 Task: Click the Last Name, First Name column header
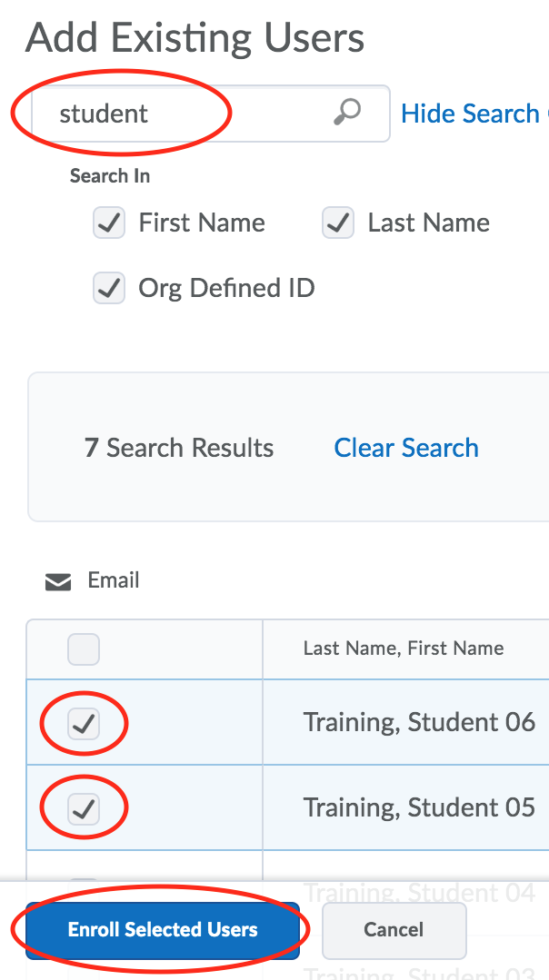(404, 648)
